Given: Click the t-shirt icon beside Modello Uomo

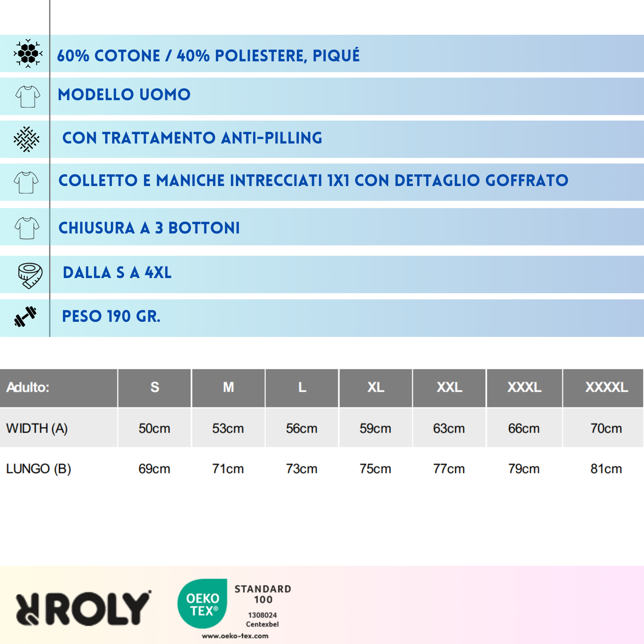Looking at the screenshot, I should point(28,96).
